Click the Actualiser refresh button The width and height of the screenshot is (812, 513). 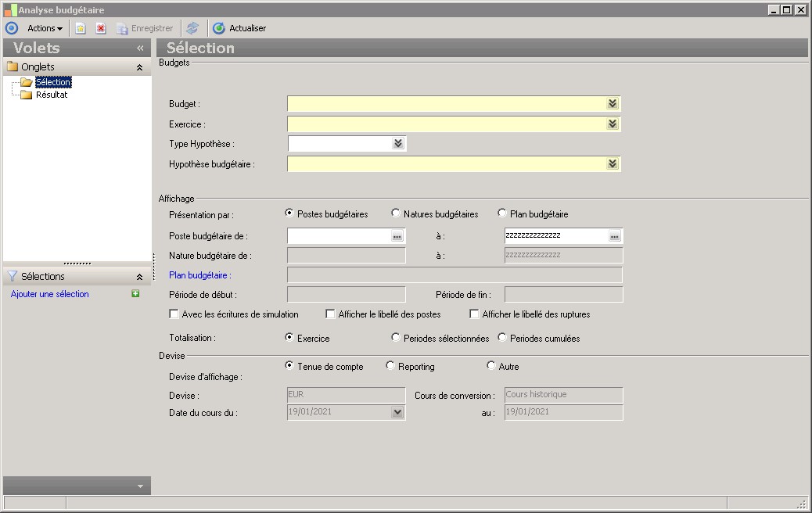[x=239, y=28]
